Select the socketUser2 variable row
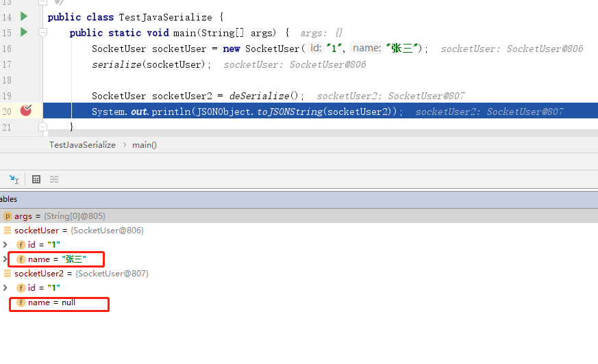 (x=299, y=274)
